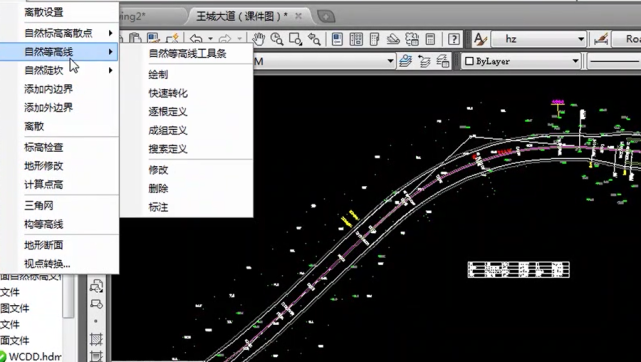The width and height of the screenshot is (641, 362).
Task: Click the Paste clipboard icon
Action: point(135,38)
